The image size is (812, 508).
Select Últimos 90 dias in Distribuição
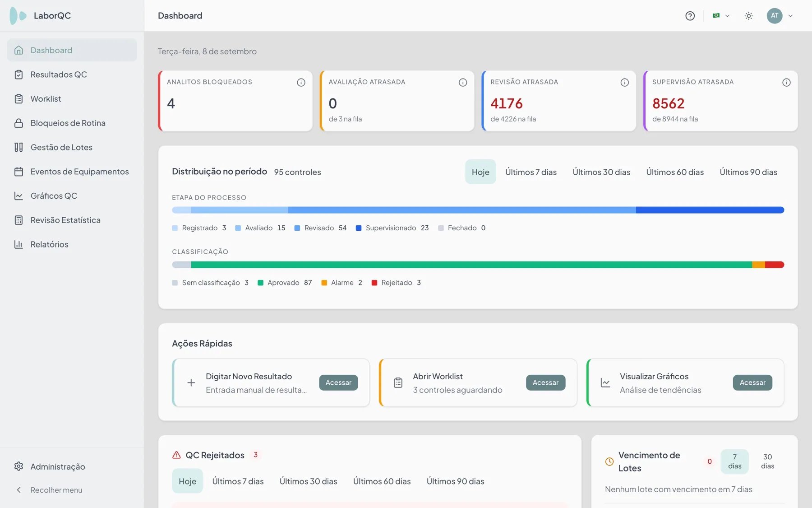748,172
